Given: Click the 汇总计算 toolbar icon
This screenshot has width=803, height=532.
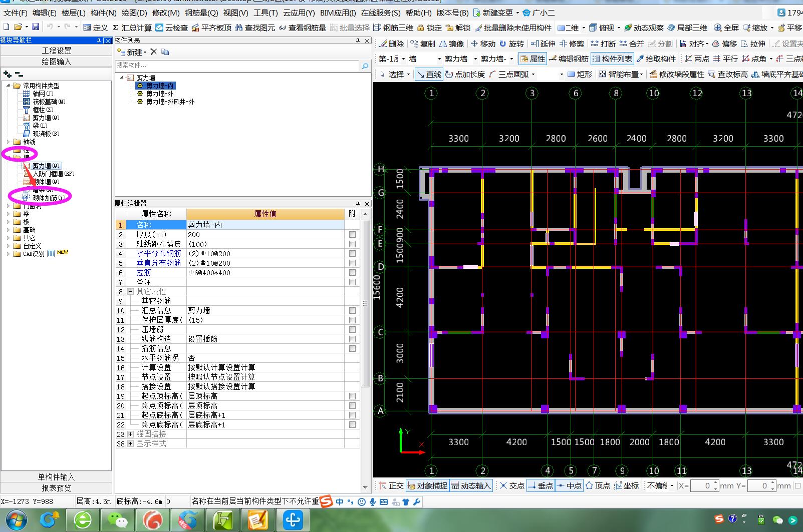Looking at the screenshot, I should point(132,28).
